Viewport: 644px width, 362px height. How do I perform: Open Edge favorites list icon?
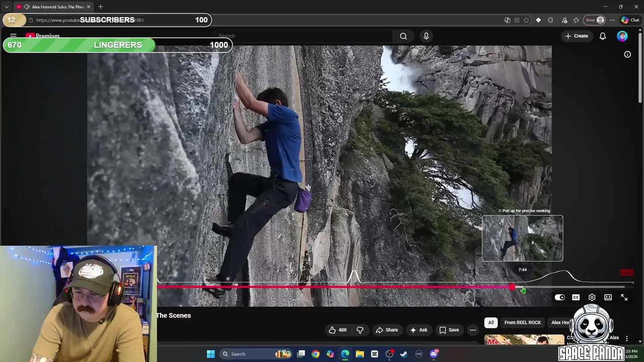[576, 20]
